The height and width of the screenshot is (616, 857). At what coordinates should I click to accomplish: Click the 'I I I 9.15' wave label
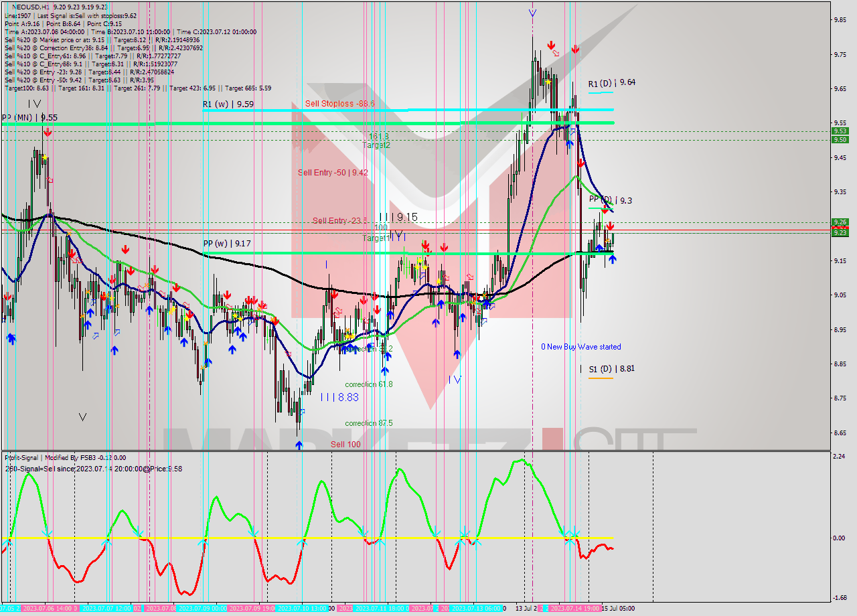pos(398,217)
